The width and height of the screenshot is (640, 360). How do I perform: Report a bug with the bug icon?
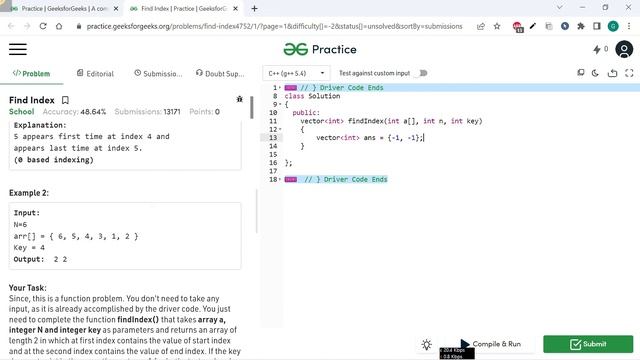click(240, 99)
